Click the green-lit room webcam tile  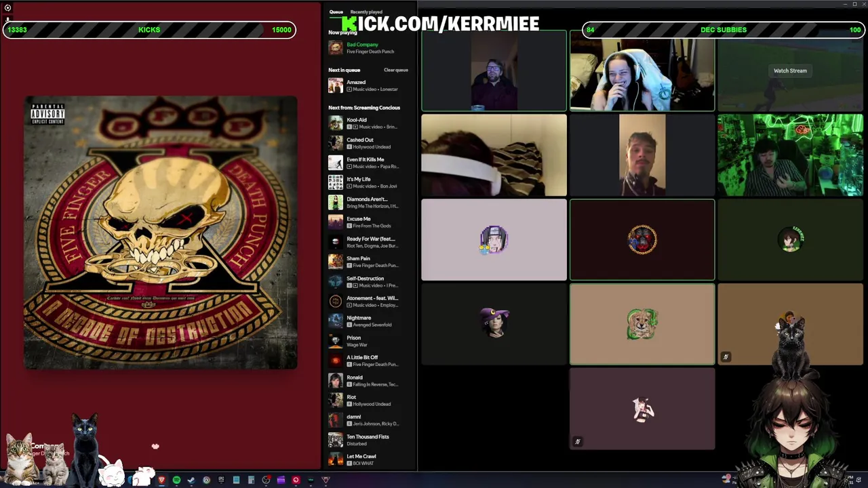tap(790, 155)
